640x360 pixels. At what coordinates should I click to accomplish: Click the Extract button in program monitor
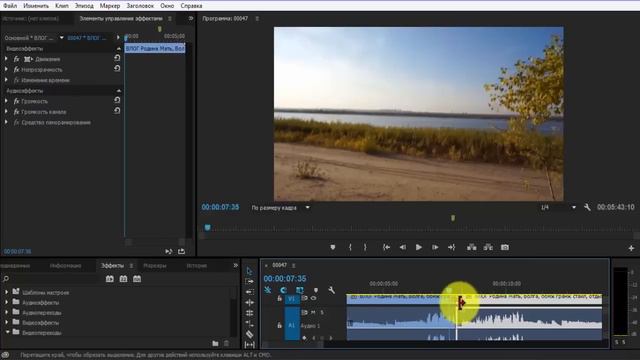tap(488, 247)
